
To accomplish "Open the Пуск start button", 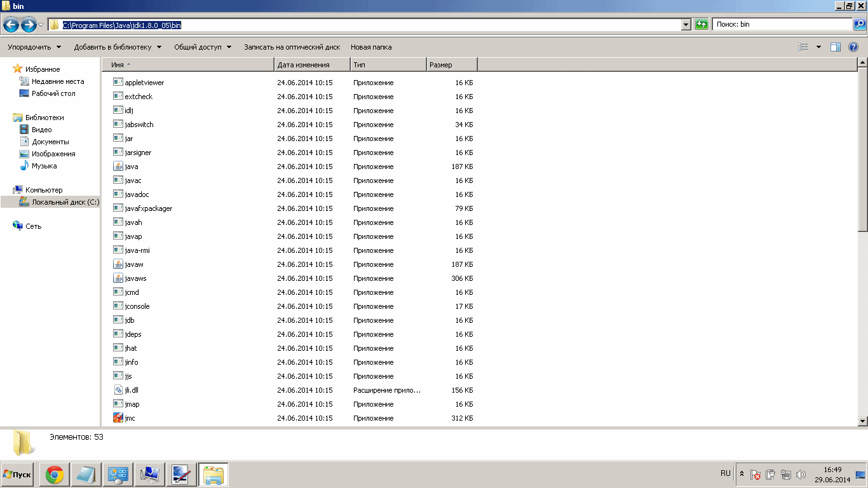I will tap(17, 475).
